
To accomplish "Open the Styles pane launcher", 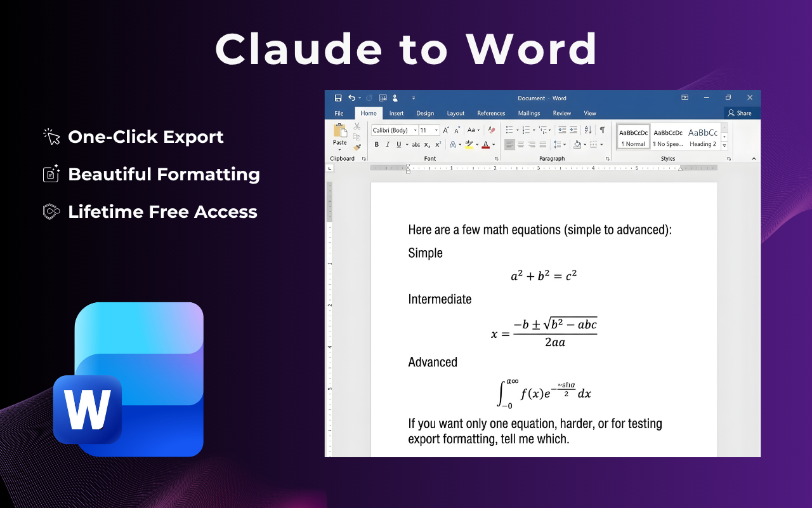I will pyautogui.click(x=729, y=159).
